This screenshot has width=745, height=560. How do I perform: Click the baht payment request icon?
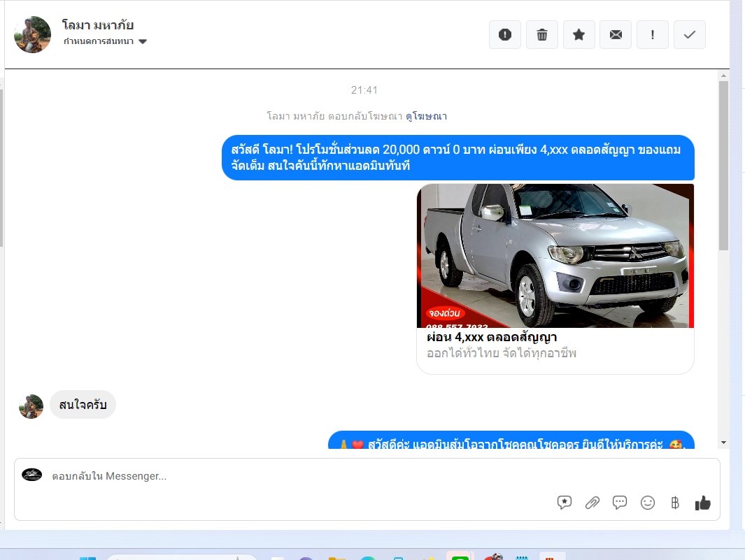click(675, 502)
